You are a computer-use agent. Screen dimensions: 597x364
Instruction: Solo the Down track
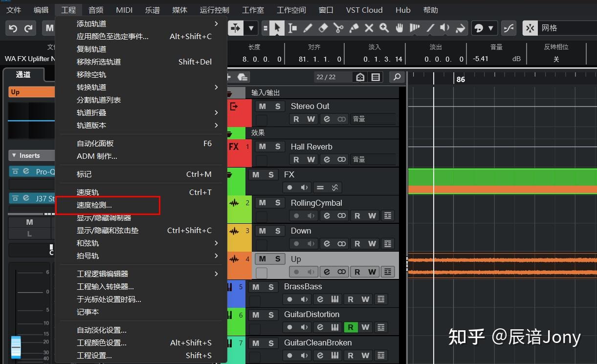click(x=278, y=231)
